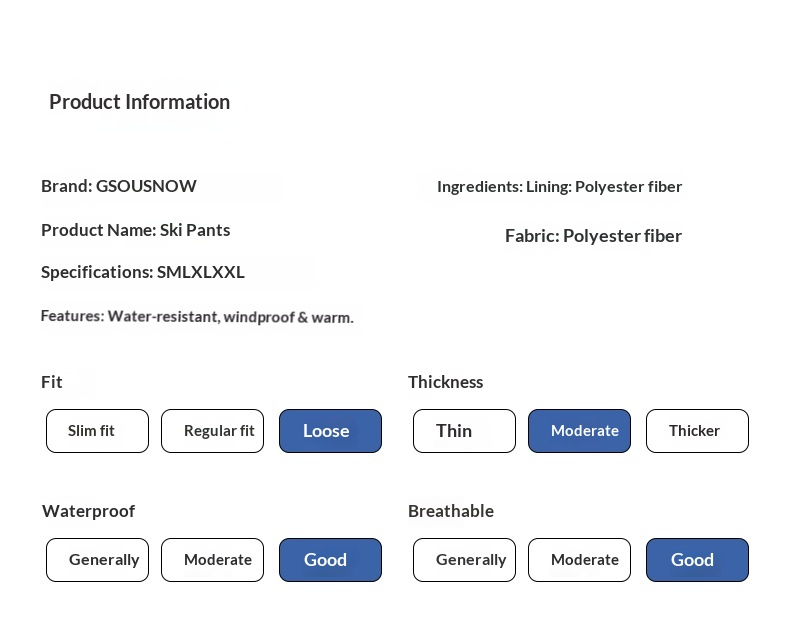The width and height of the screenshot is (790, 620).
Task: Choose the Regular fit option
Action: click(212, 431)
